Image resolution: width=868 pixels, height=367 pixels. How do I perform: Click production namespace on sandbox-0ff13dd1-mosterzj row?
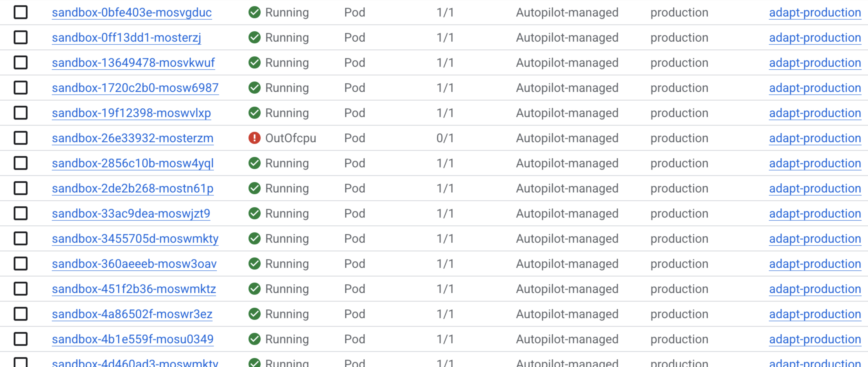(x=679, y=37)
